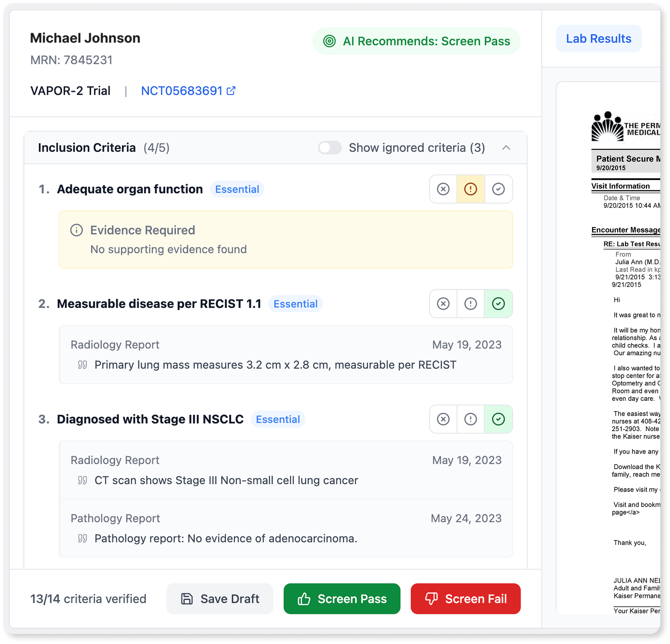Save the screening as draft
This screenshot has height=644, width=670.
click(220, 599)
